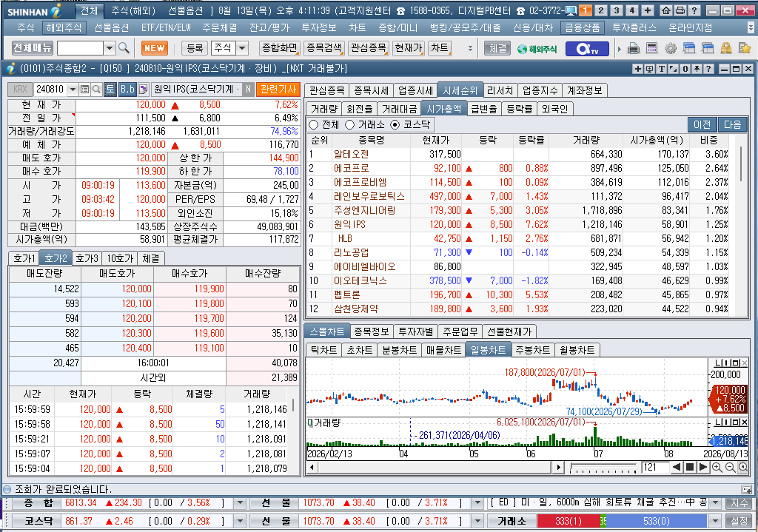The width and height of the screenshot is (758, 532).
Task: Click the 전체메뉴 button
Action: tap(33, 48)
